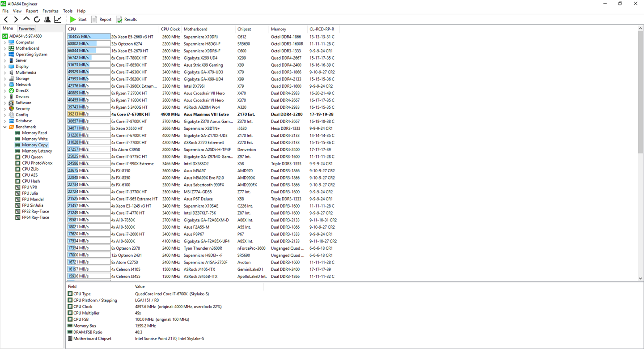Click the line graph toolbar icon
The height and width of the screenshot is (349, 644).
58,19
